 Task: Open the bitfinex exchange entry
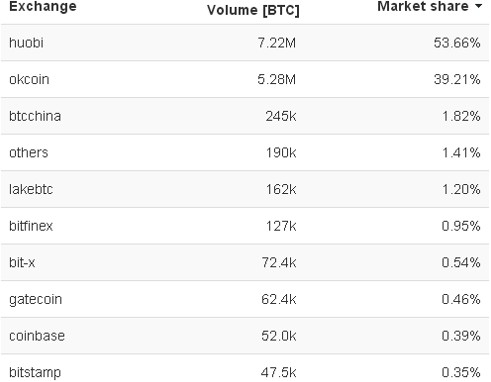pyautogui.click(x=31, y=226)
